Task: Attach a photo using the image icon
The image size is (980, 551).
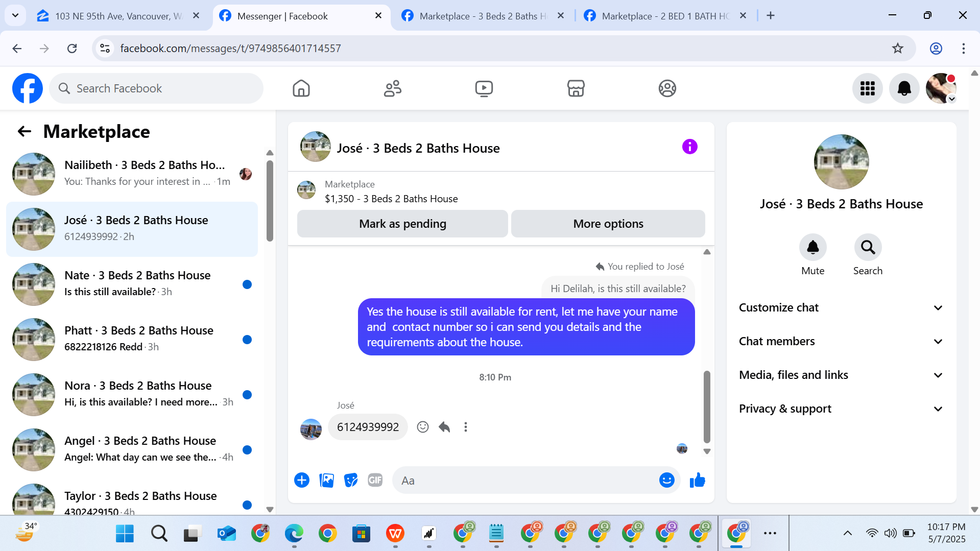Action: click(x=326, y=480)
